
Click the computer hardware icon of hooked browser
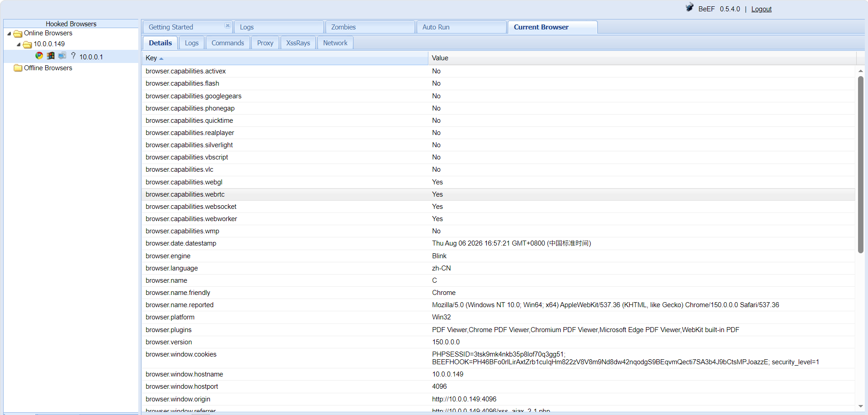click(x=62, y=56)
